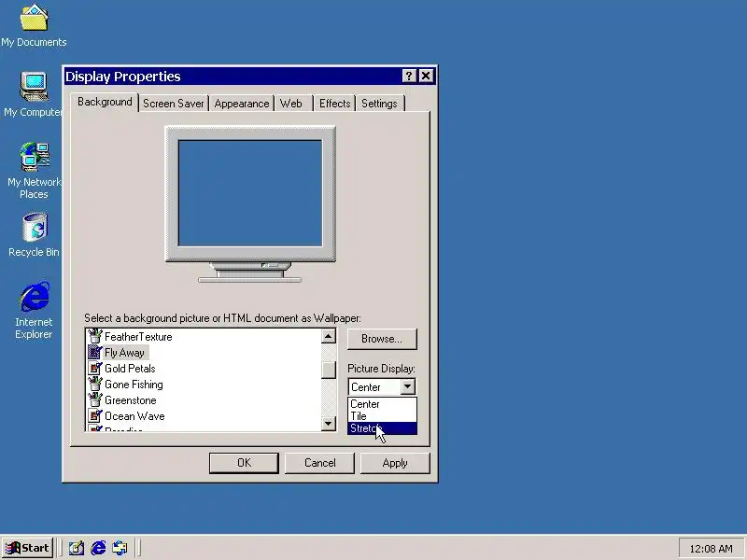Click the Browse... button

tap(382, 339)
